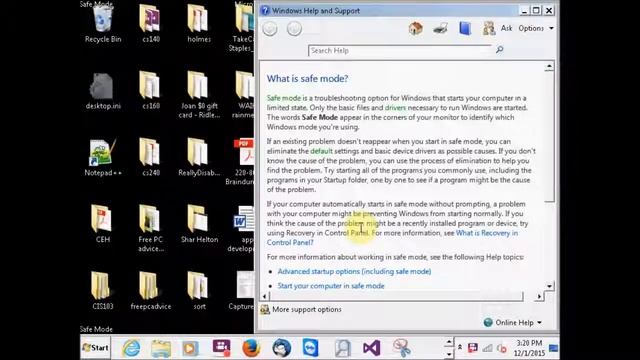Image resolution: width=640 pixels, height=360 pixels.
Task: Select the sort desktop folder
Action: pos(199,291)
